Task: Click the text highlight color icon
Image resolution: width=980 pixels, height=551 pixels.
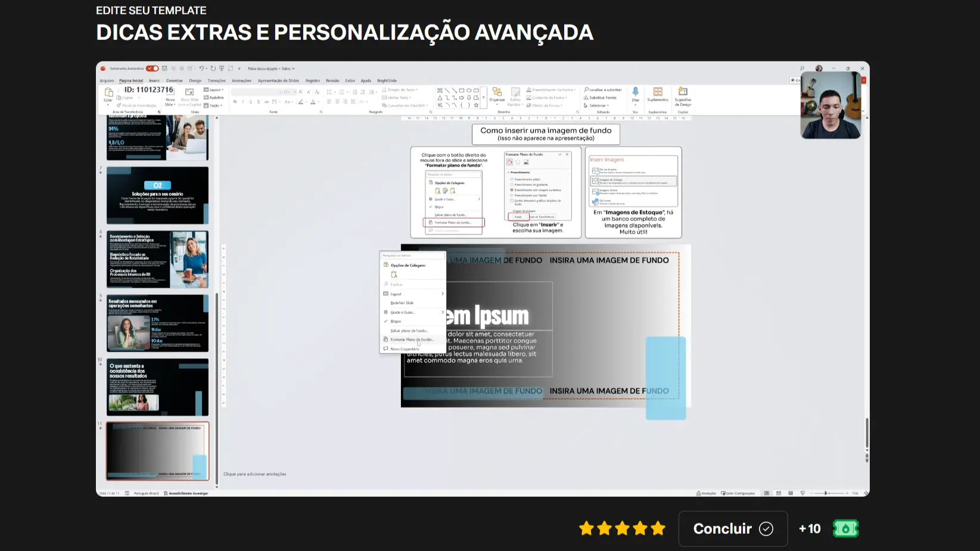Action: (x=301, y=102)
